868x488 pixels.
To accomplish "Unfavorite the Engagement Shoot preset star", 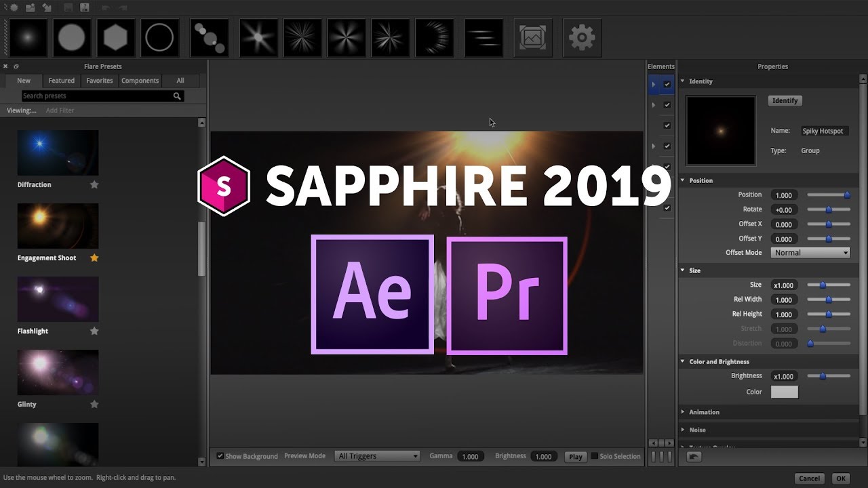I will (94, 258).
